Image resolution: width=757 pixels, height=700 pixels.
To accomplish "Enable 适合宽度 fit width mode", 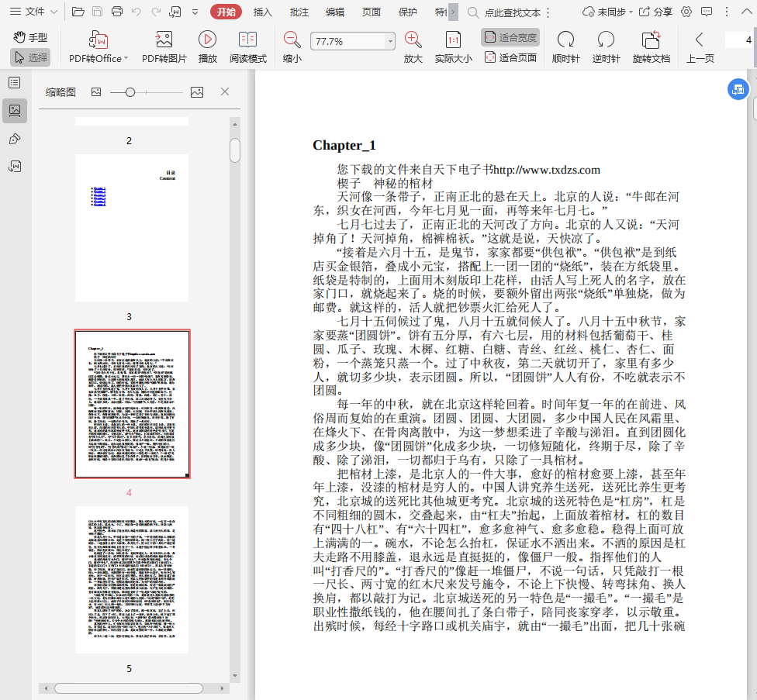I will [510, 37].
